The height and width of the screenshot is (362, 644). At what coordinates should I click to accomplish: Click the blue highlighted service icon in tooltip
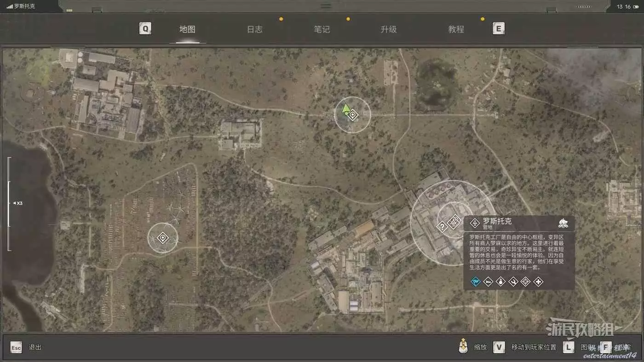point(476,282)
